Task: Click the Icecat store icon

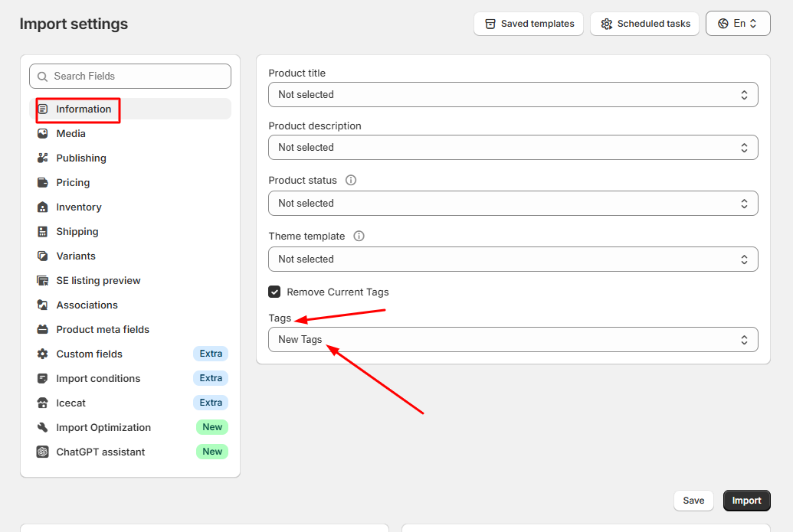Action: [x=43, y=403]
